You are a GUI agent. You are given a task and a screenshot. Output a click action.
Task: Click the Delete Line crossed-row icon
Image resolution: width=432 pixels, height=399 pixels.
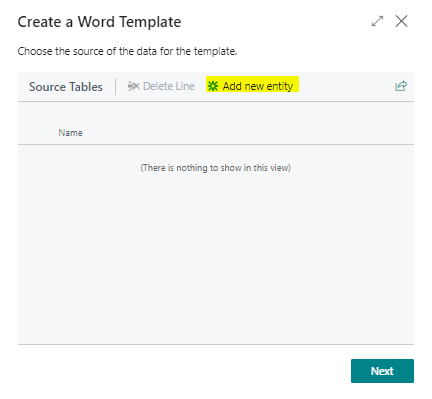click(x=133, y=86)
